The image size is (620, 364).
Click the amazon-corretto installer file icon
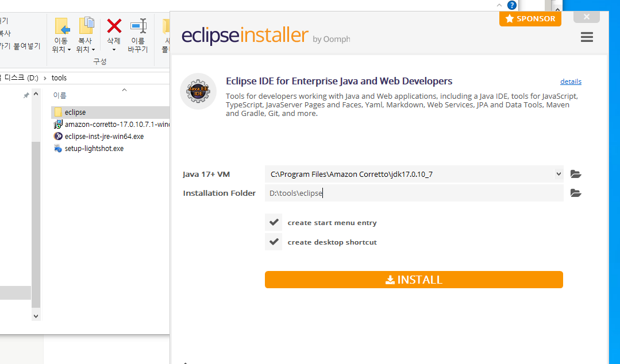(58, 125)
